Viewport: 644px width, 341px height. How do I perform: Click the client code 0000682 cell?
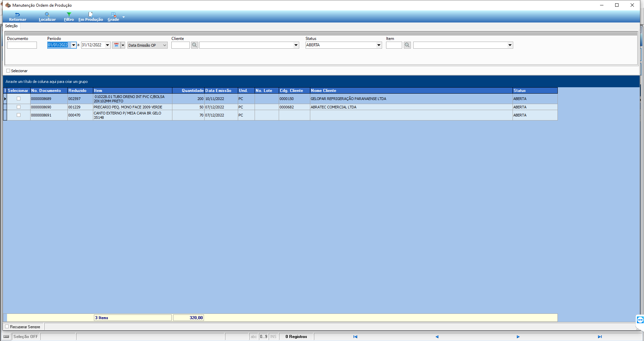(x=294, y=107)
